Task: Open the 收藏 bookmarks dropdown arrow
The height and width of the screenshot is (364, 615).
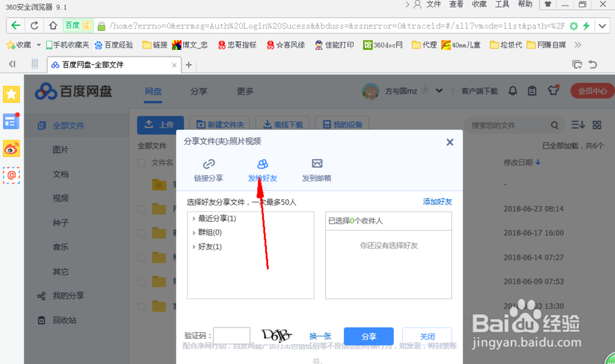Action: pos(38,45)
